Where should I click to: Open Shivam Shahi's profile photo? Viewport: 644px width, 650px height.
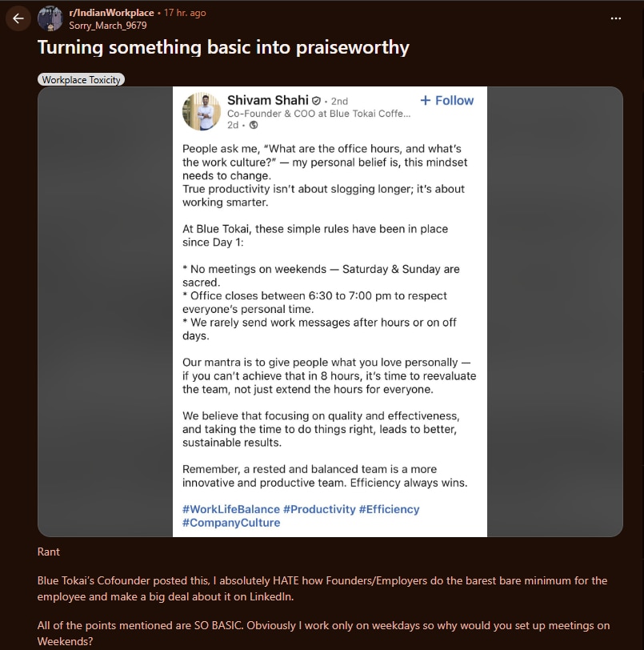click(x=201, y=111)
